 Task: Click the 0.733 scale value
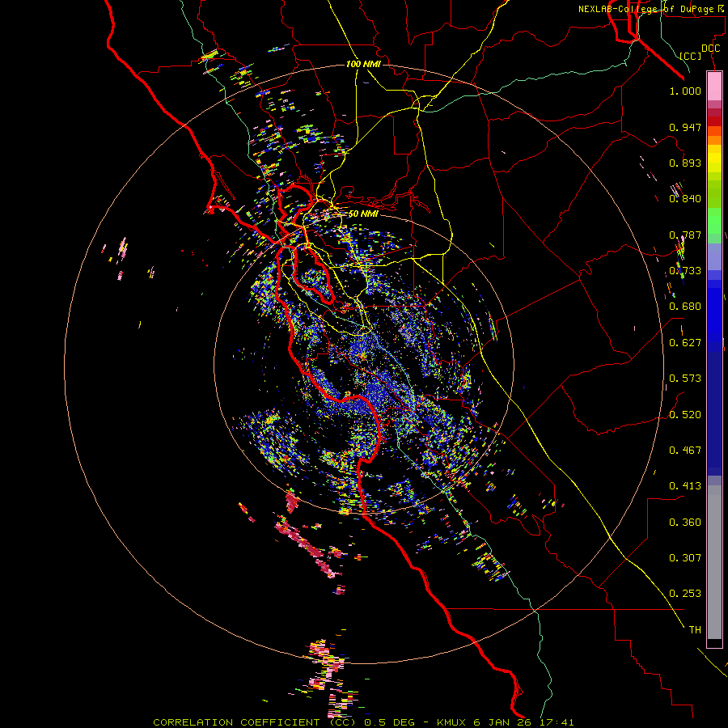685,271
